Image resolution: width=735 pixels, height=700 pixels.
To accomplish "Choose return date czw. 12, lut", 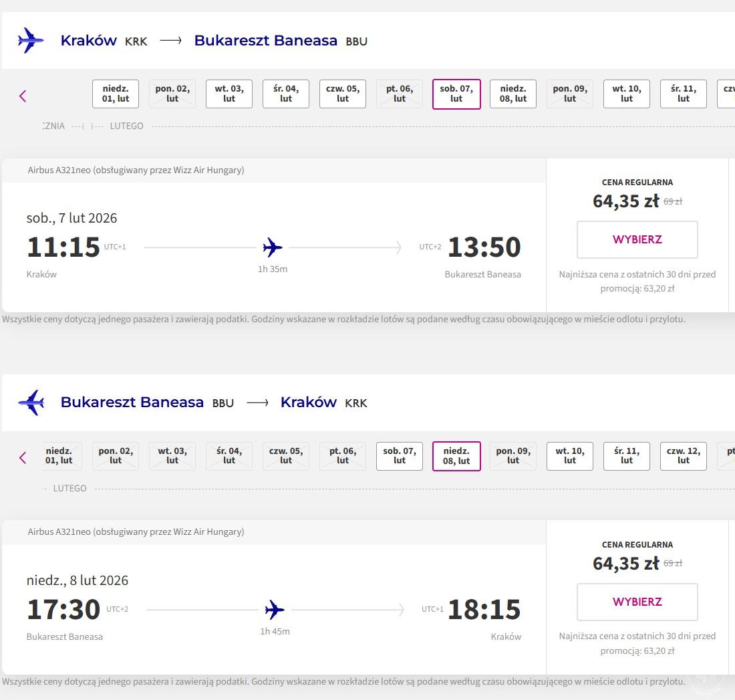I will (684, 456).
